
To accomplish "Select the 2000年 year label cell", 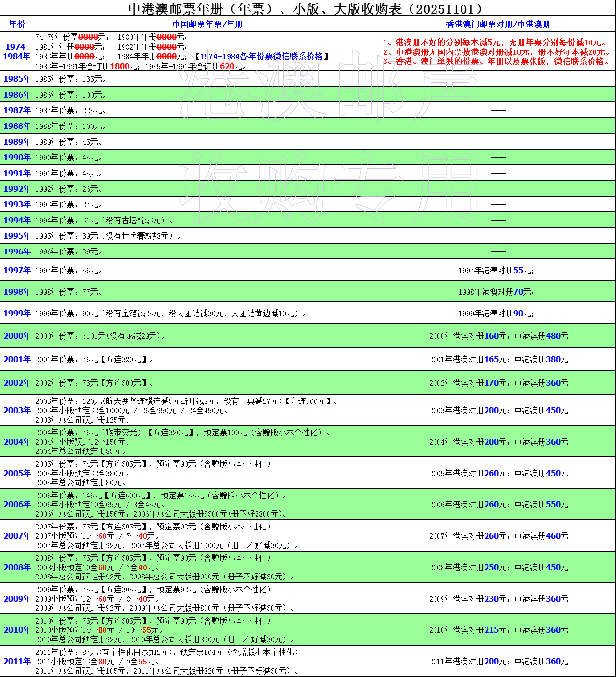I will click(17, 336).
